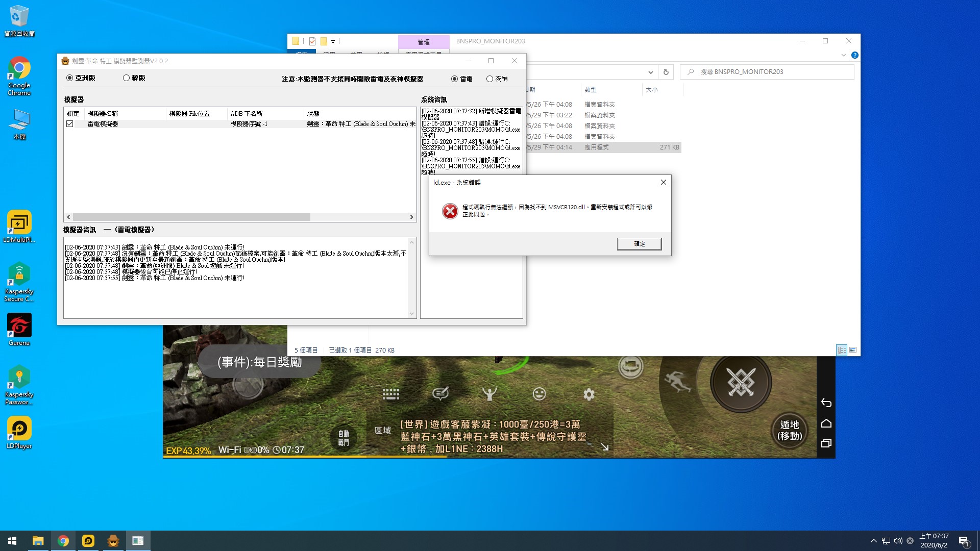Tap the crossed swords attack button
The image size is (980, 551).
click(741, 382)
